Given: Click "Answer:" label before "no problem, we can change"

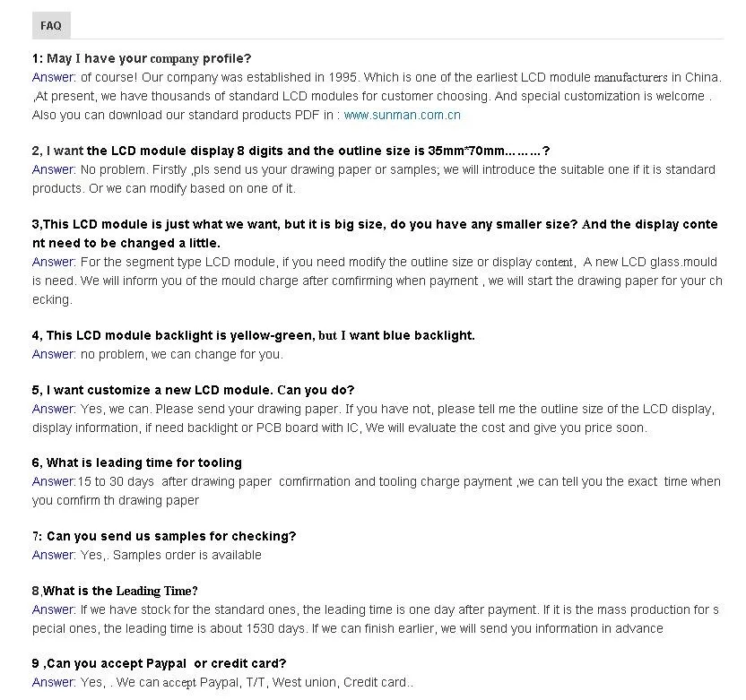Looking at the screenshot, I should [x=54, y=354].
